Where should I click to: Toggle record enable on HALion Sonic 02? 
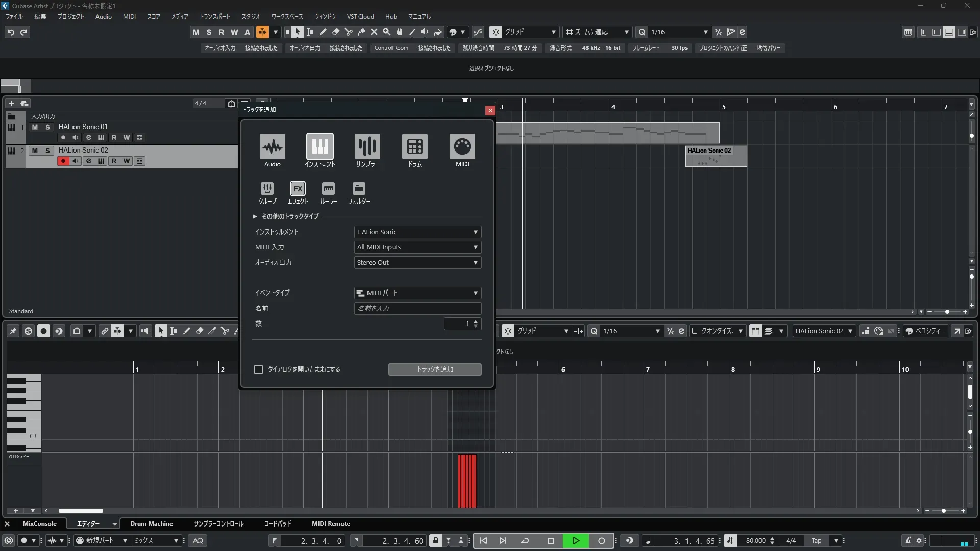tap(63, 161)
